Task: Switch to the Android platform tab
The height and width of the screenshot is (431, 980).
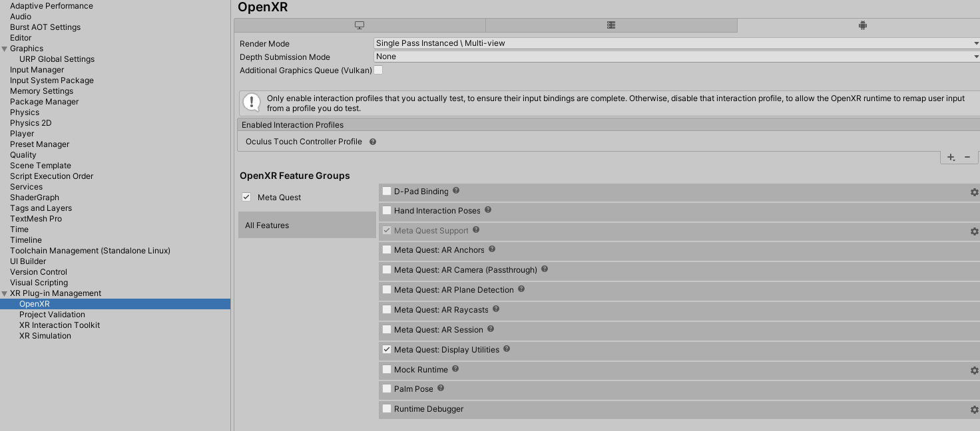Action: pyautogui.click(x=863, y=25)
